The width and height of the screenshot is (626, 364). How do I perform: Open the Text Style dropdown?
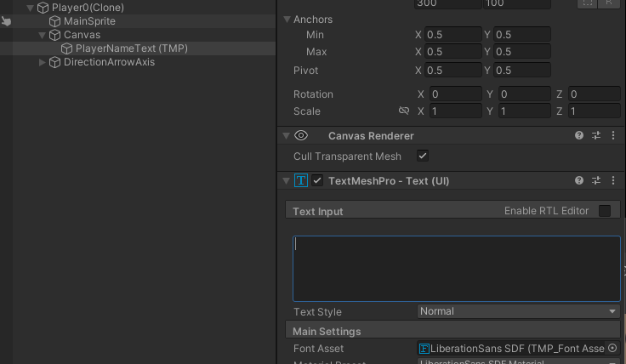click(519, 311)
